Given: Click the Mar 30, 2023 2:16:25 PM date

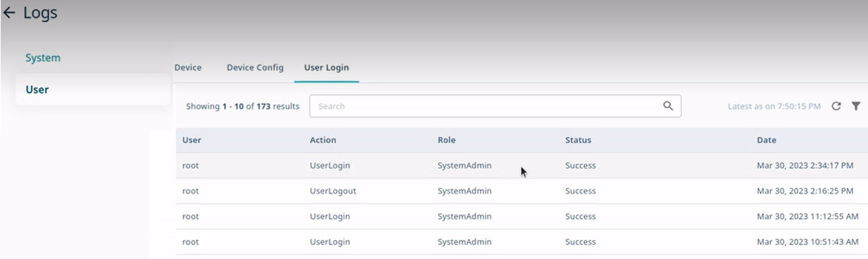Looking at the screenshot, I should point(805,191).
